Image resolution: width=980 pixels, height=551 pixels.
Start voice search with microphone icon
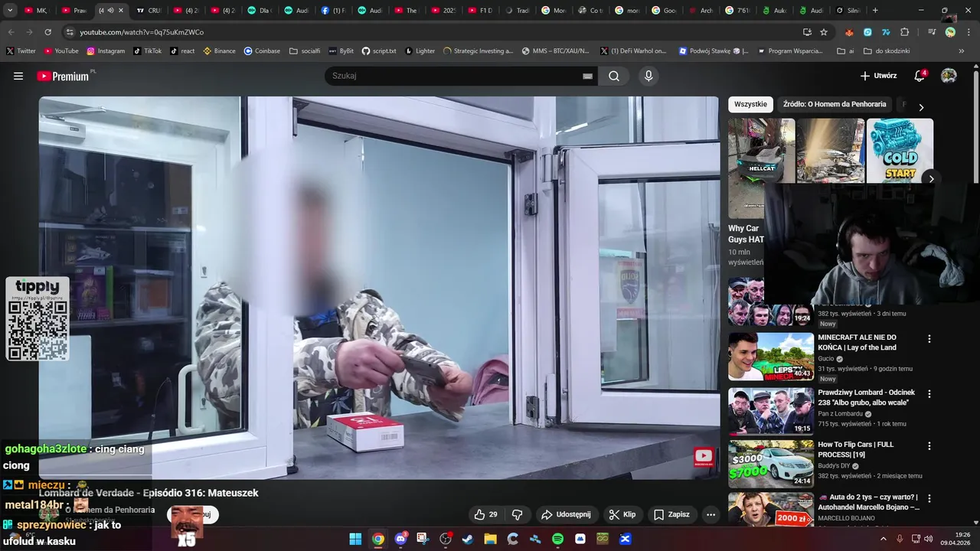648,76
